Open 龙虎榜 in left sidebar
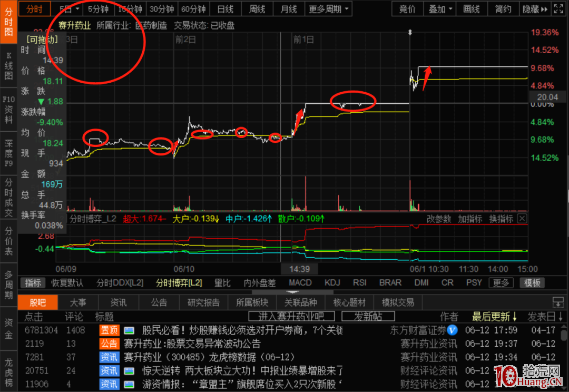Viewport: 569px width, 392px height. coord(8,372)
